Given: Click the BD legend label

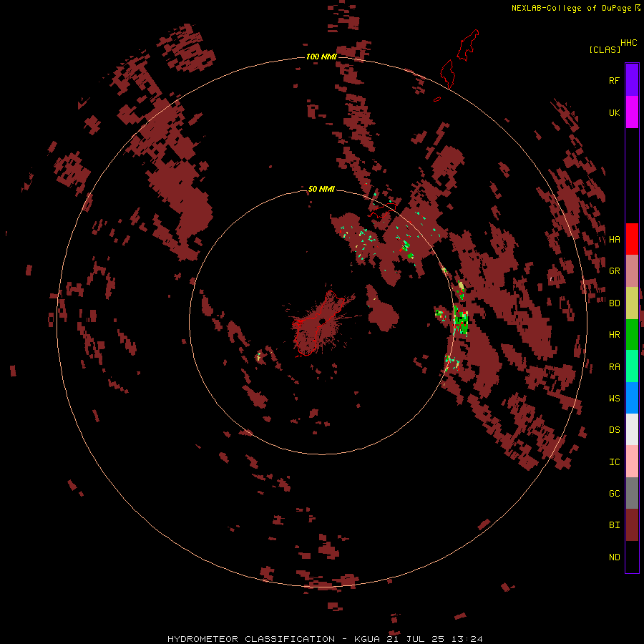Looking at the screenshot, I should (614, 303).
